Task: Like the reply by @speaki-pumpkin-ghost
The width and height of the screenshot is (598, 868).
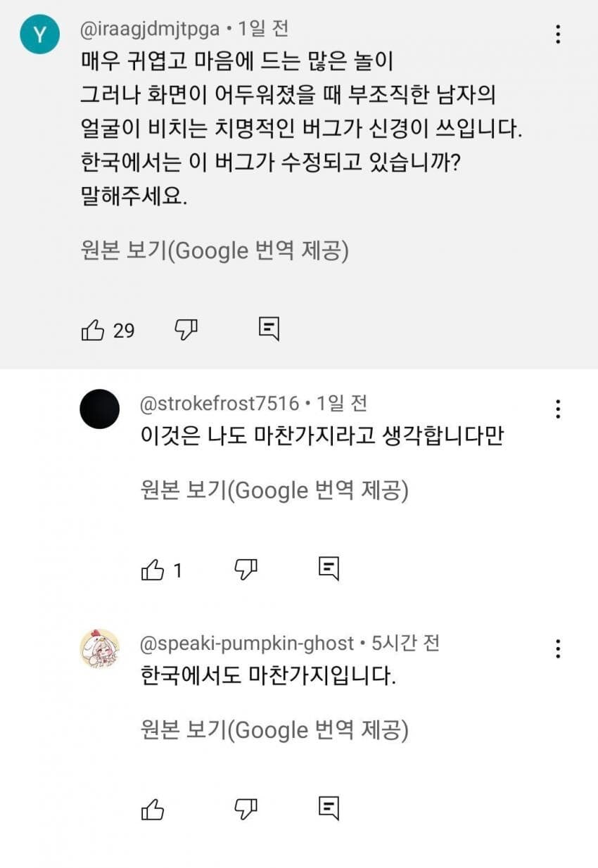Action: pyautogui.click(x=153, y=810)
